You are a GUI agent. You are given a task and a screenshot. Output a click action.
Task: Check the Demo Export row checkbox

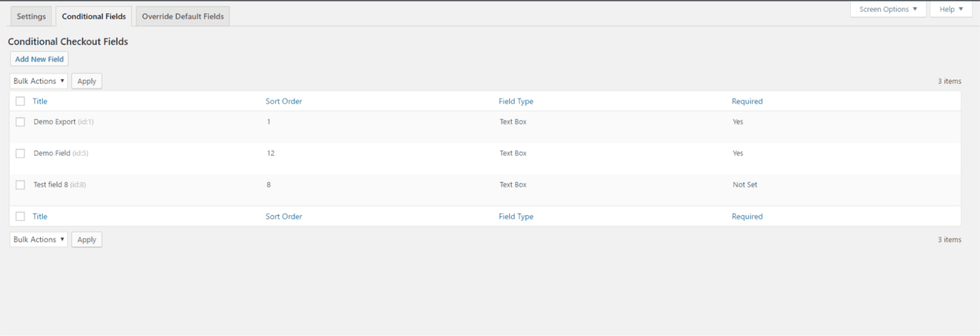coord(21,122)
